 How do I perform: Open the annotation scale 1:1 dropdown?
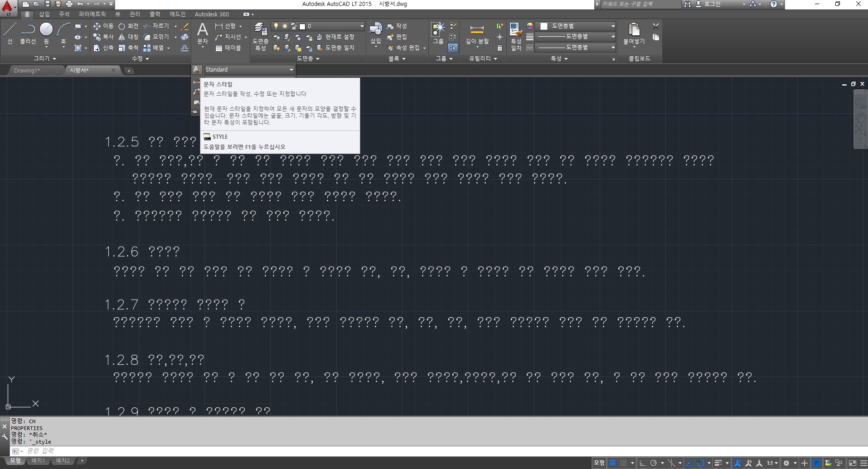[x=772, y=463]
